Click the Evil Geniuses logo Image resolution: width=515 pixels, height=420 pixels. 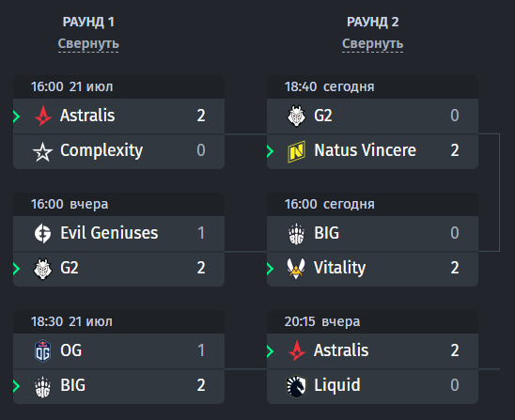click(42, 233)
